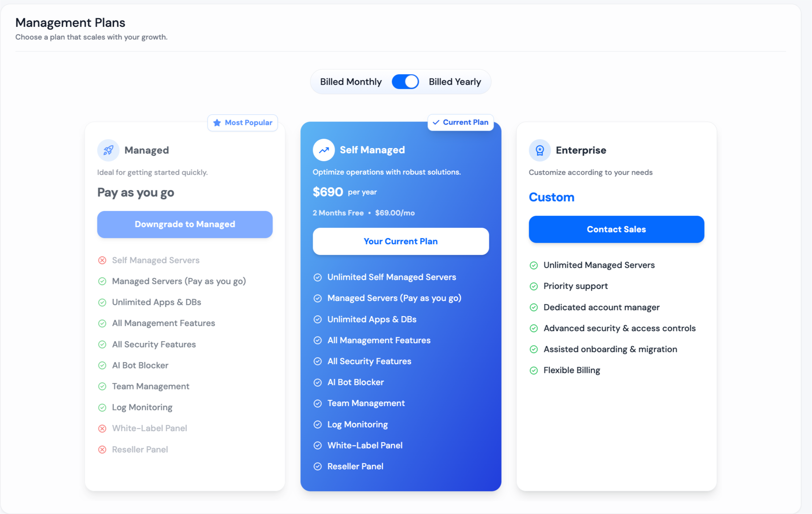
Task: Select Billed Yearly billing option
Action: (455, 81)
